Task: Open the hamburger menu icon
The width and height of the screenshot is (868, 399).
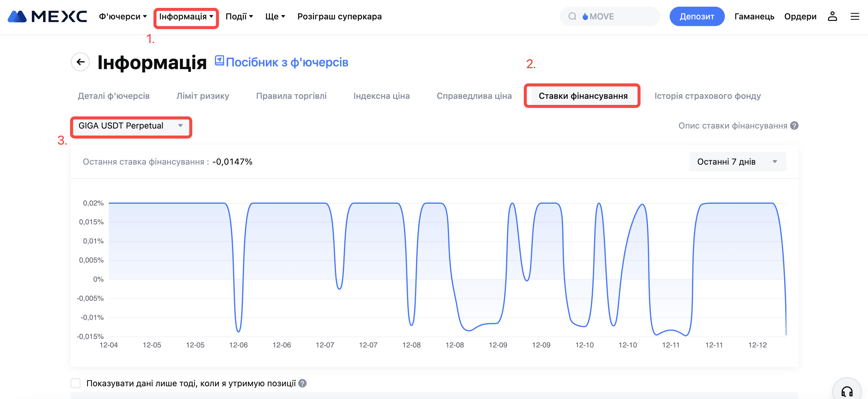Action: point(855,16)
